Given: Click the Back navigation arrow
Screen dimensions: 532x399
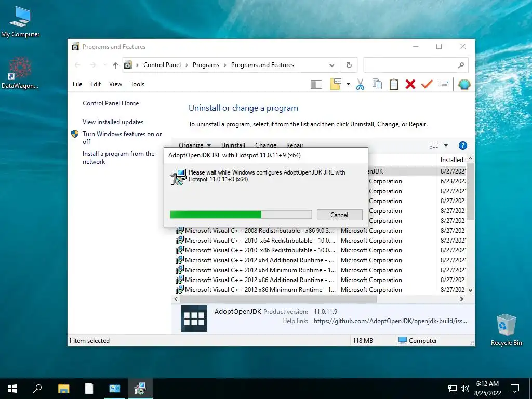Looking at the screenshot, I should click(x=77, y=65).
